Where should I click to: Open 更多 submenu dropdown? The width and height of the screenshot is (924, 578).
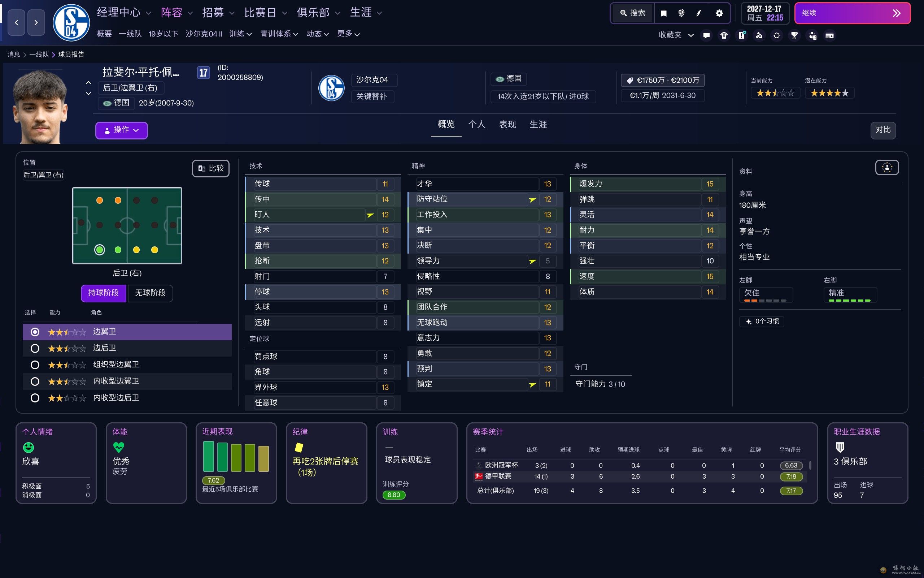pyautogui.click(x=348, y=34)
